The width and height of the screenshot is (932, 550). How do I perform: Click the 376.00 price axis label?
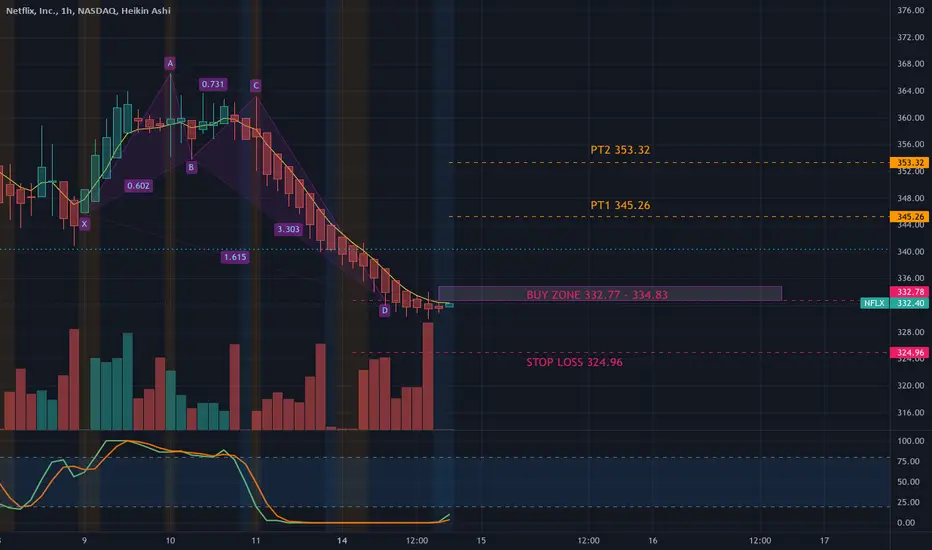(911, 10)
